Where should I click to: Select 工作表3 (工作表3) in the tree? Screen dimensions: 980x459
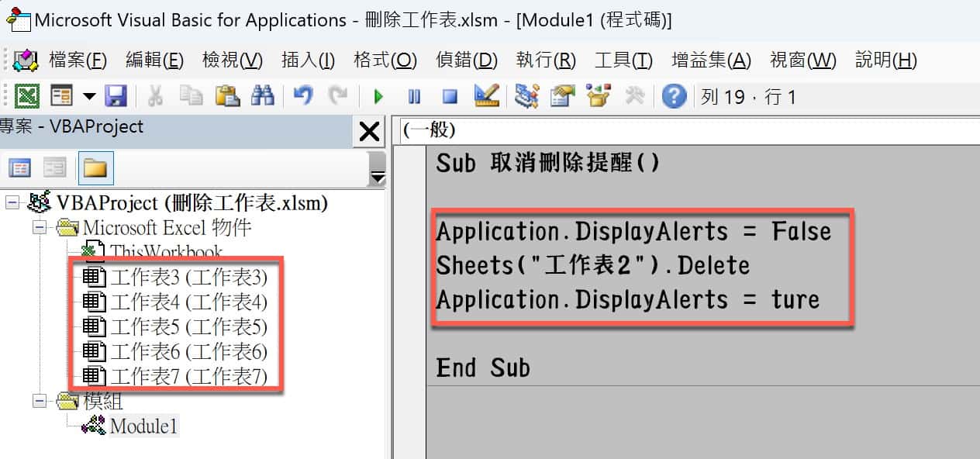[188, 277]
